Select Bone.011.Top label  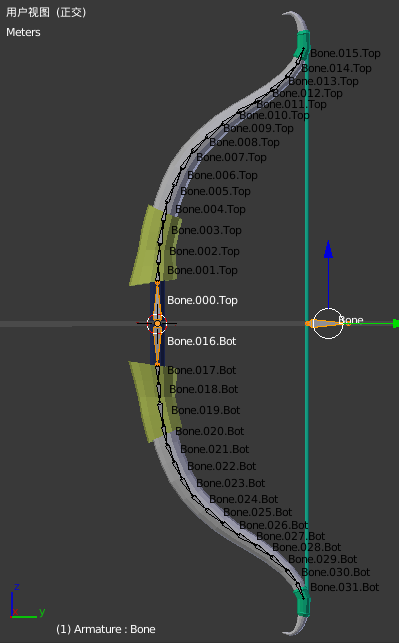[291, 104]
